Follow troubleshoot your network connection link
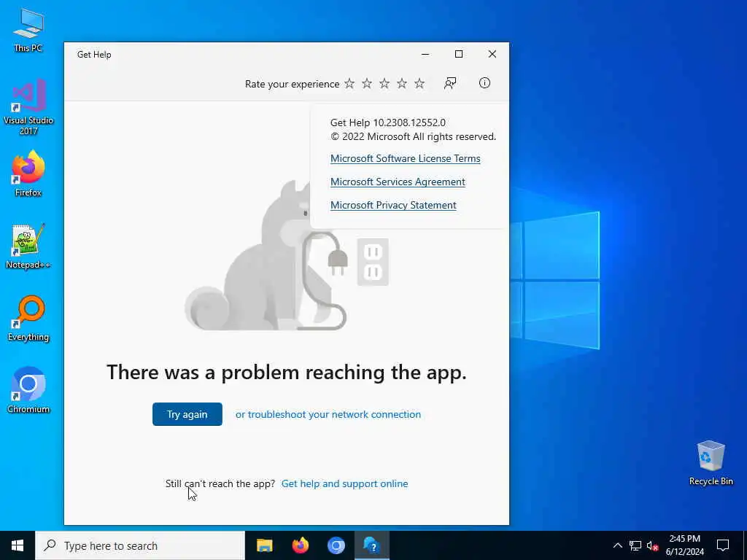747x560 pixels. point(328,414)
